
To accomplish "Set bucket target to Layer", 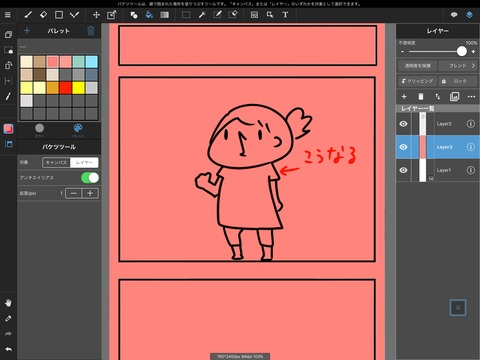I will [x=84, y=162].
